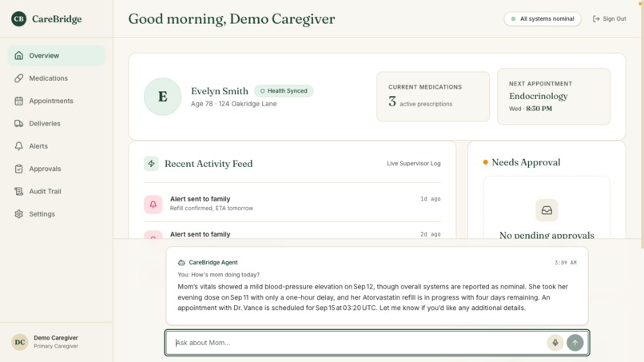Click the 'Recent Activity Feed' heading
Image resolution: width=644 pixels, height=362 pixels.
[x=209, y=164]
